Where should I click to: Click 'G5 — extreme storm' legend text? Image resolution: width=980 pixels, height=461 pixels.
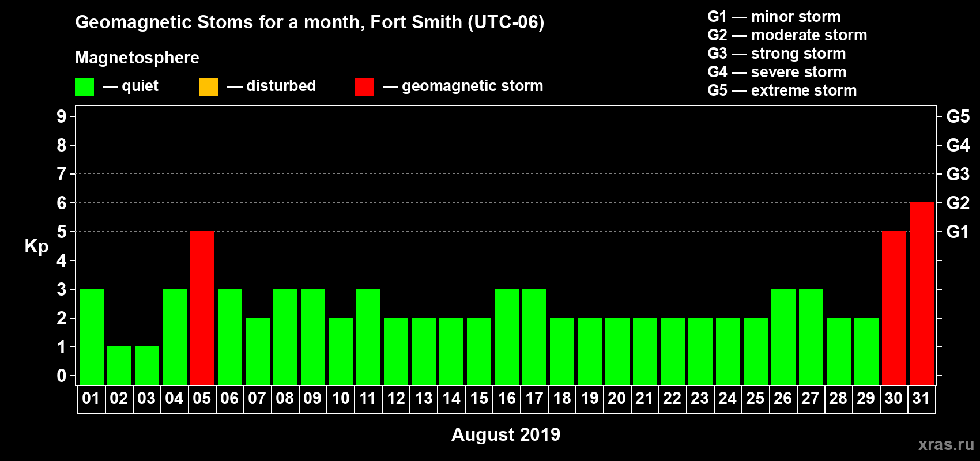[x=782, y=90]
